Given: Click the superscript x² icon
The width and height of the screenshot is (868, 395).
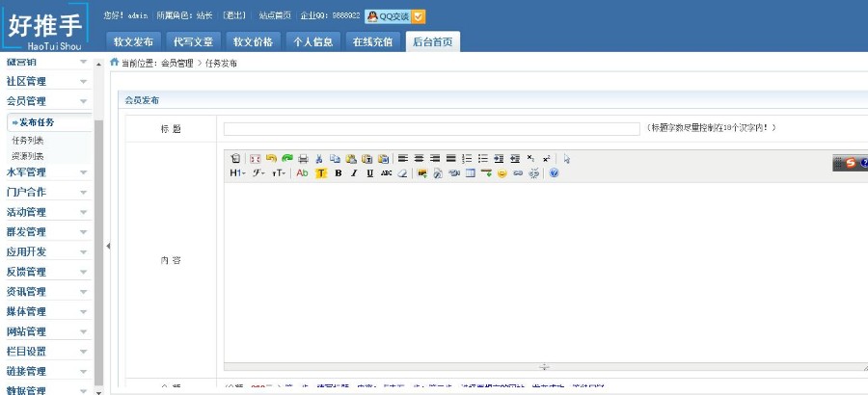Looking at the screenshot, I should [x=546, y=158].
